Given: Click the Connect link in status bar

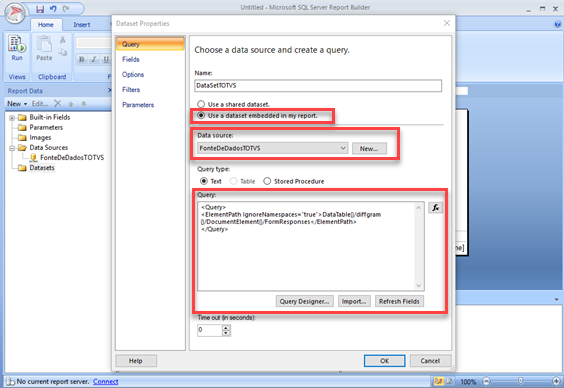Looking at the screenshot, I should 105,382.
